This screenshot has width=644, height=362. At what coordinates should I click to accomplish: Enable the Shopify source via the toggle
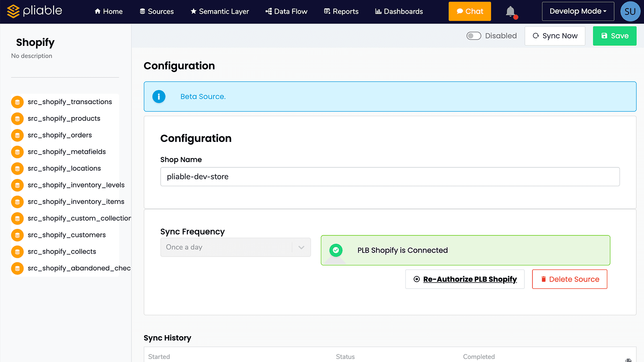(x=474, y=36)
